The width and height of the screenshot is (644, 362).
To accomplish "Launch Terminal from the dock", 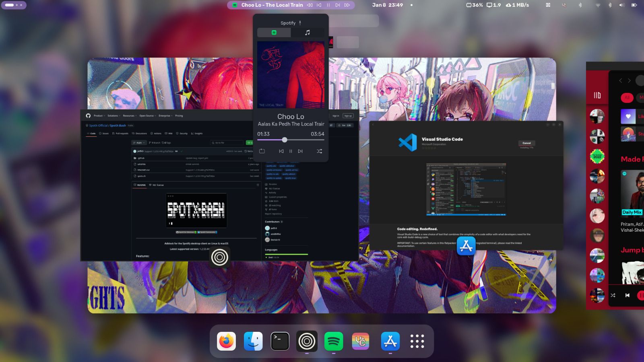I will point(280,341).
